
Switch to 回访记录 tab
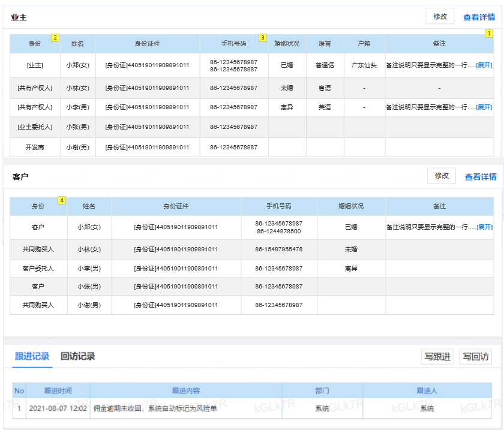click(78, 356)
